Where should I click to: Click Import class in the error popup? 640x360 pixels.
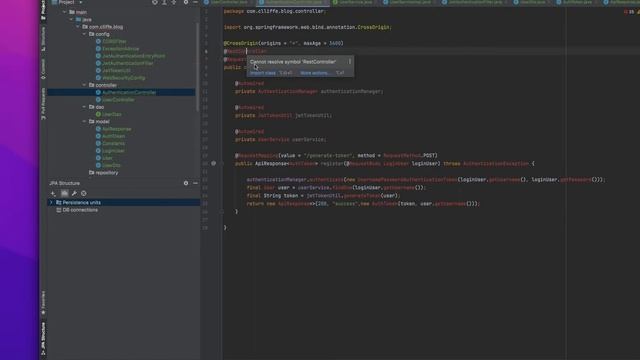262,73
